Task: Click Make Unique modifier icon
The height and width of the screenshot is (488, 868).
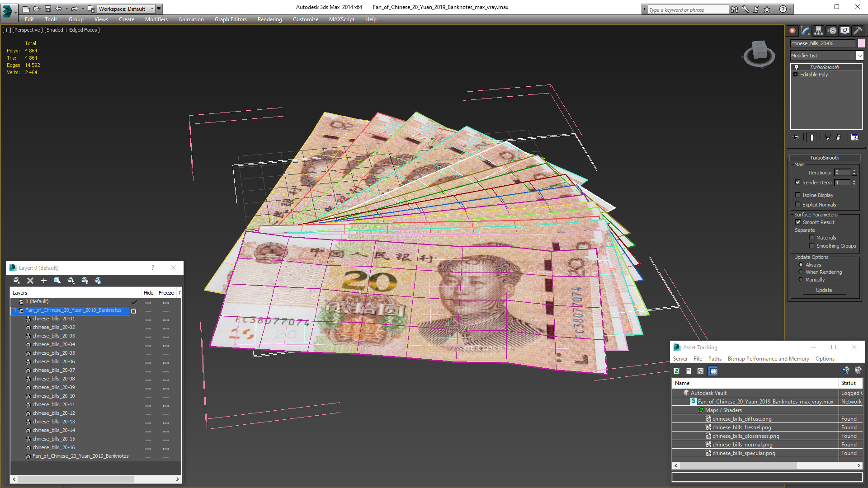Action: 827,137
